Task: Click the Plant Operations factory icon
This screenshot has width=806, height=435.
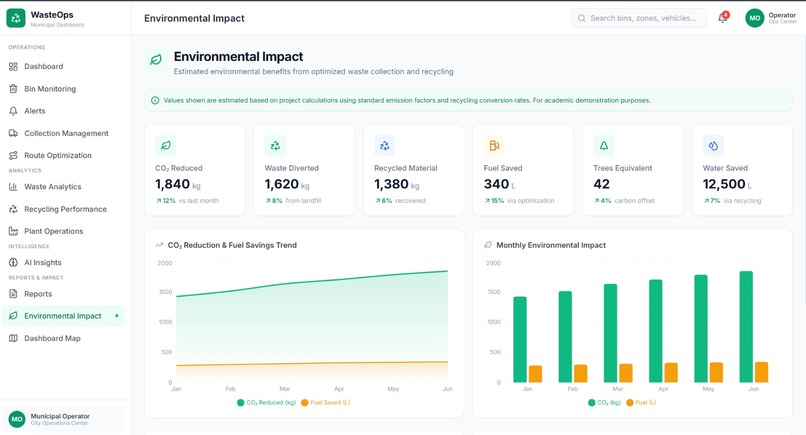Action: pos(13,231)
